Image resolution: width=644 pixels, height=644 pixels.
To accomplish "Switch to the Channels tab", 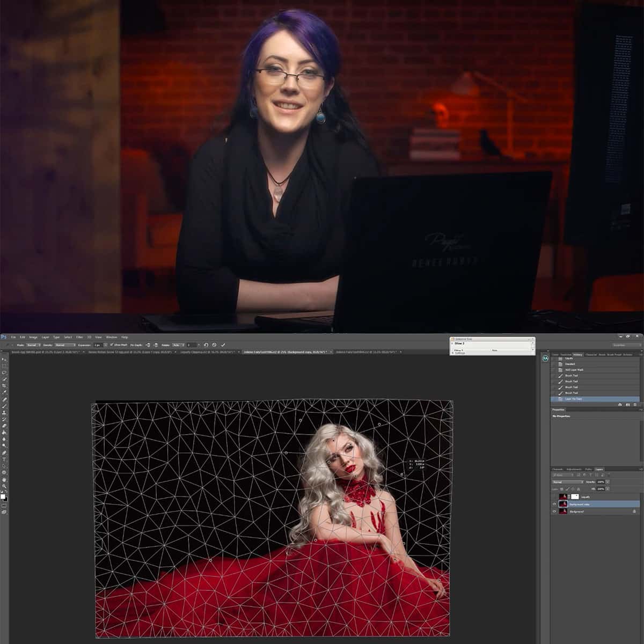I will point(558,468).
